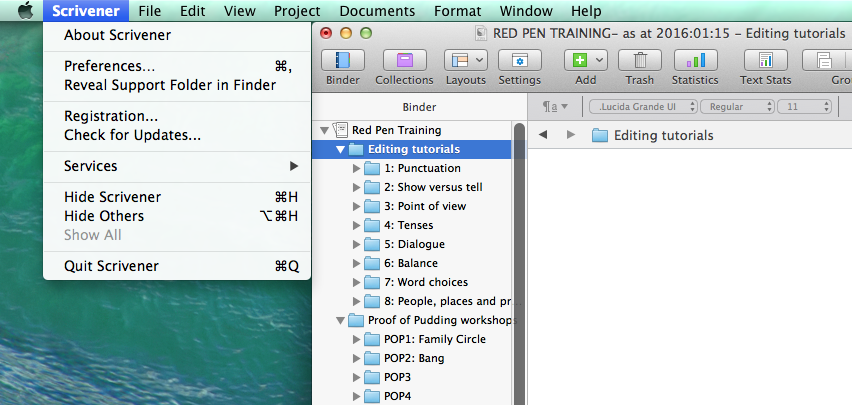Viewport: 852px width, 405px height.
Task: Choose Hide Others
Action: tap(177, 216)
